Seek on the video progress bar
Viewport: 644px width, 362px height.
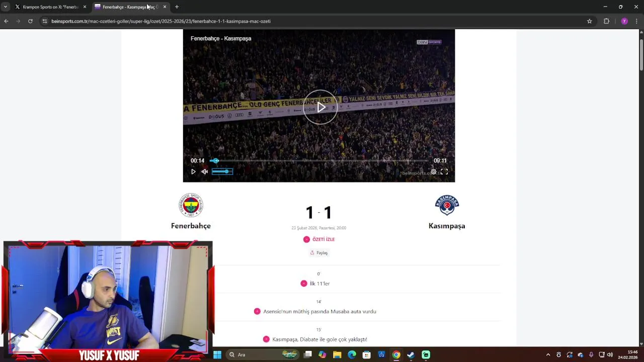[x=318, y=160]
